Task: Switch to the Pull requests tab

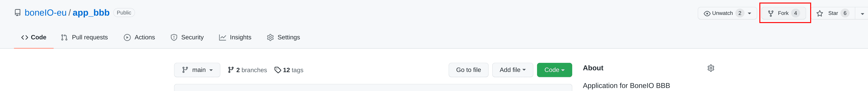Action: click(84, 37)
